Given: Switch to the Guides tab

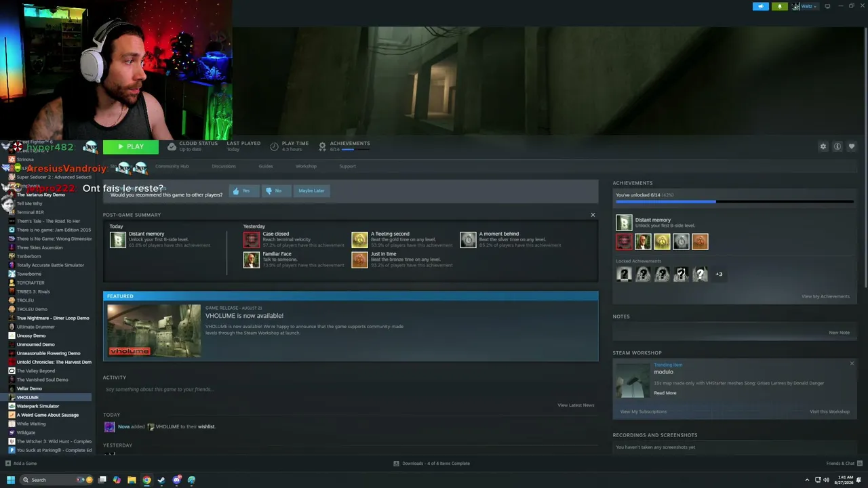Looking at the screenshot, I should point(266,166).
